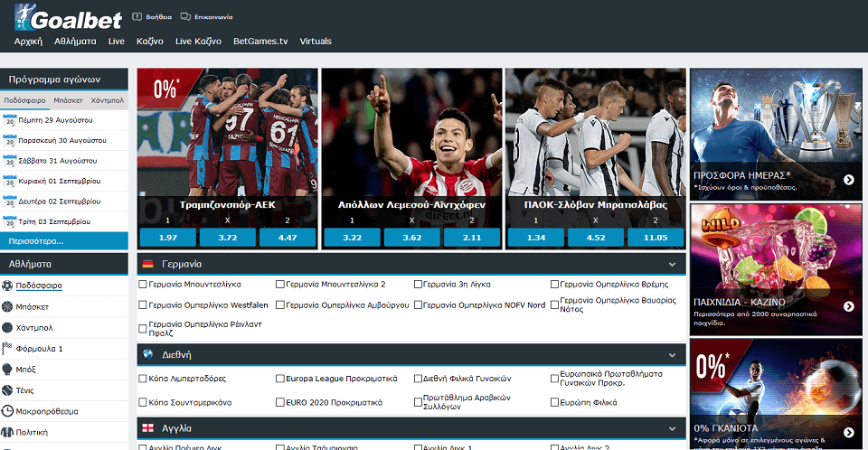Bet on odds 1.34 for ΠΑΟΚ
868x450 pixels.
point(536,238)
